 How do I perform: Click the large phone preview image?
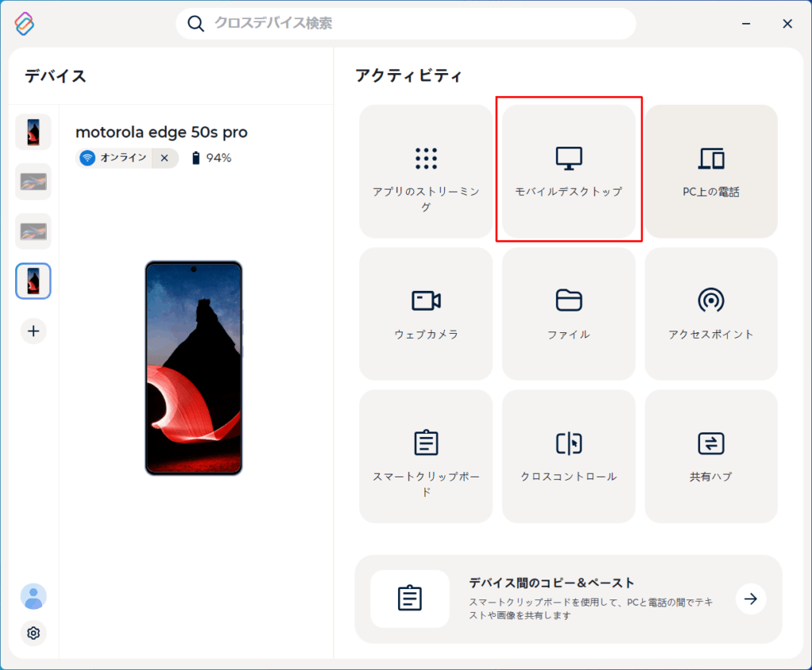pyautogui.click(x=193, y=368)
